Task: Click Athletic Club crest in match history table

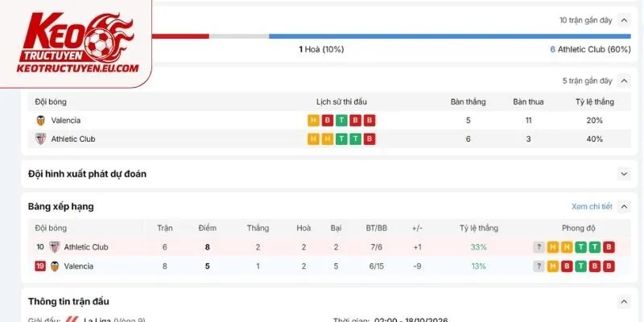Action: [41, 138]
